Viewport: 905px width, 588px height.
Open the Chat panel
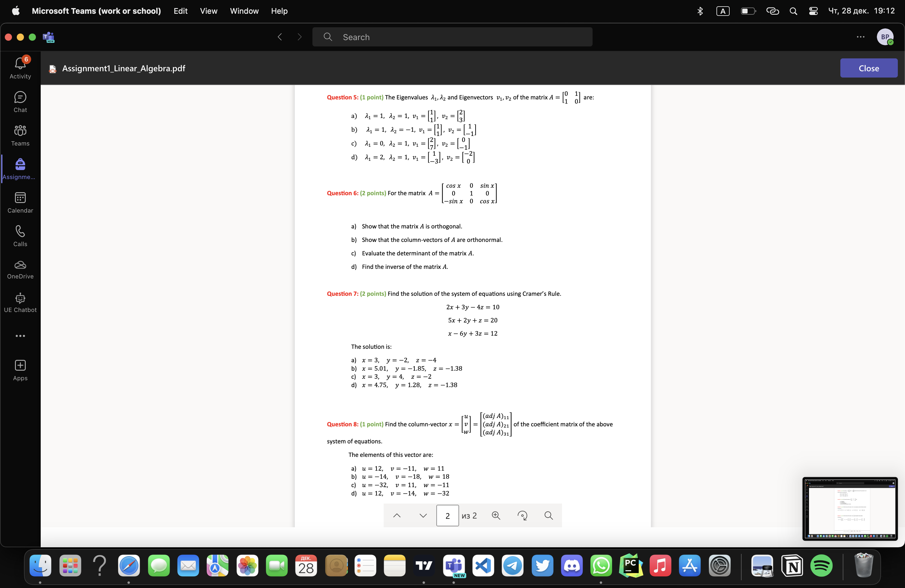point(20,101)
